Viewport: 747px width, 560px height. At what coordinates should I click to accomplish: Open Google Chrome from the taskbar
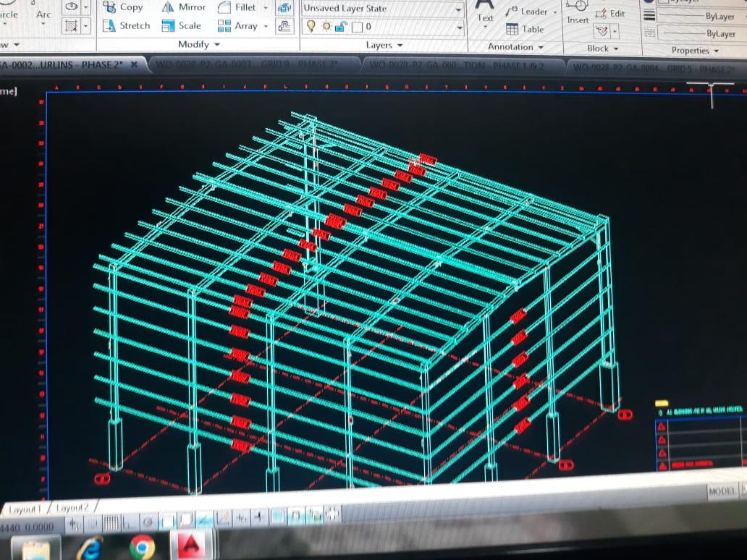tap(142, 547)
